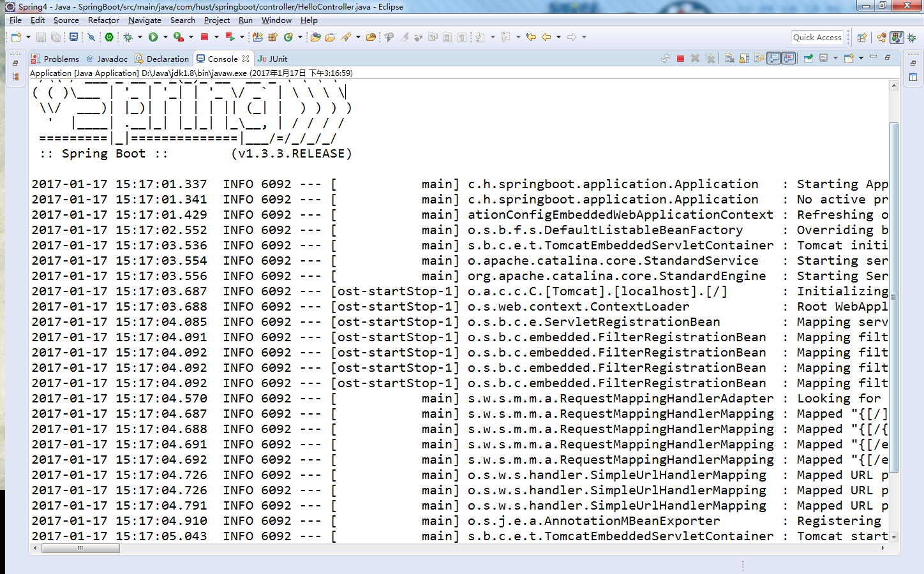Click the green Run button
924x574 pixels.
click(153, 37)
